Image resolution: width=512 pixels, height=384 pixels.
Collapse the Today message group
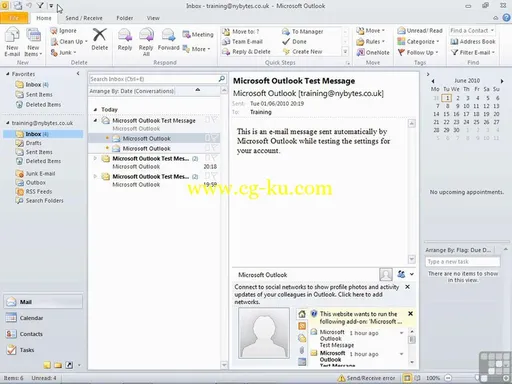(95, 109)
